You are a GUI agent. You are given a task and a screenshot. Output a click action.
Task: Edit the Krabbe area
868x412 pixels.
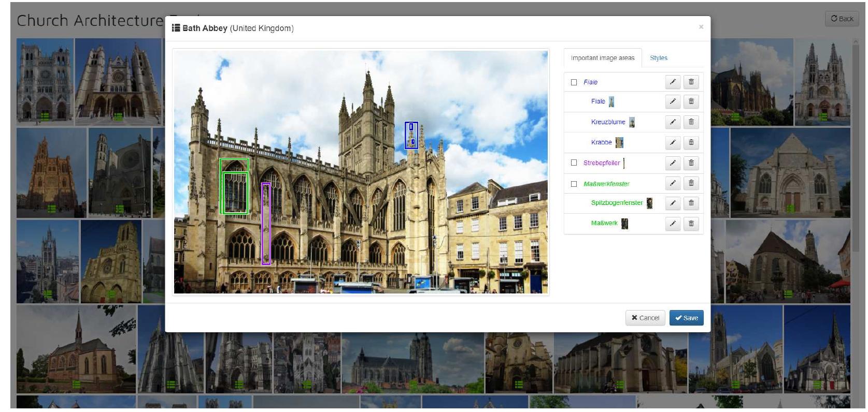[673, 142]
